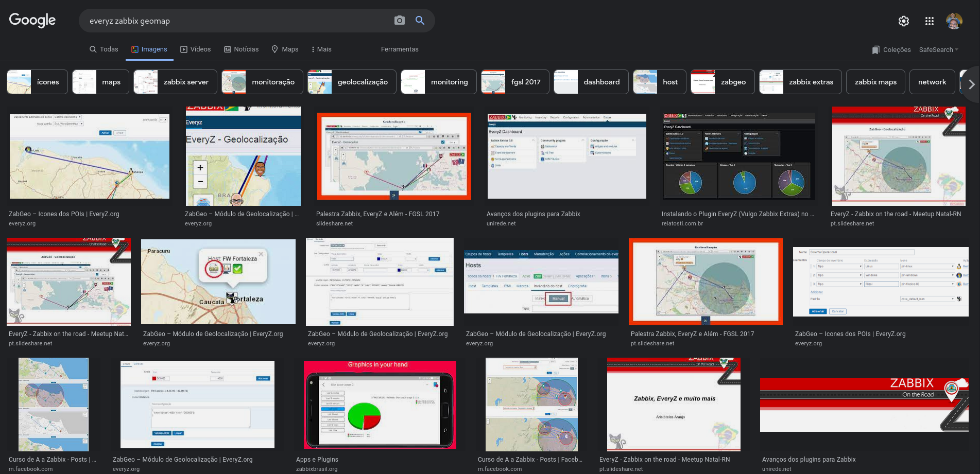Open Zabbix, EveryZ e muito mais thumbnail
The height and width of the screenshot is (474, 980).
pyautogui.click(x=674, y=405)
